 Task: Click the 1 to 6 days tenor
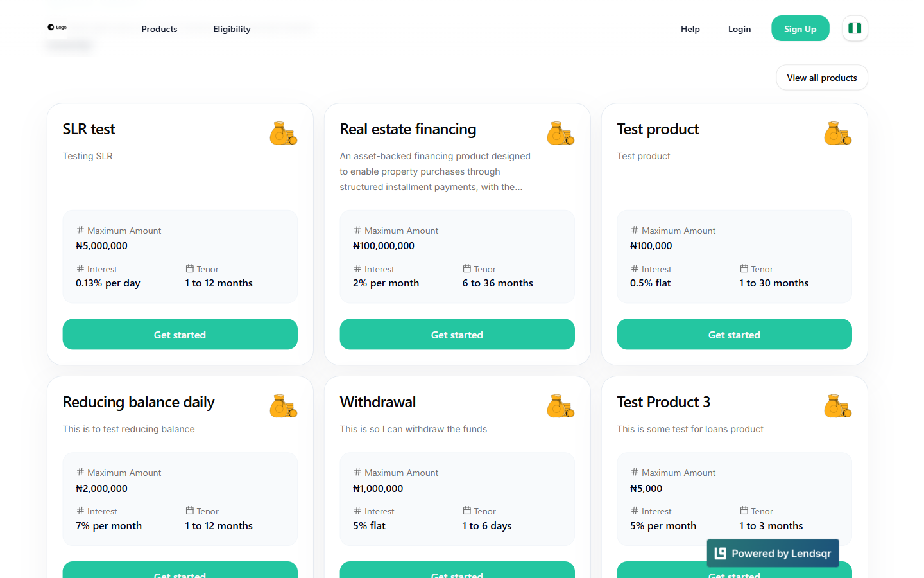point(486,526)
